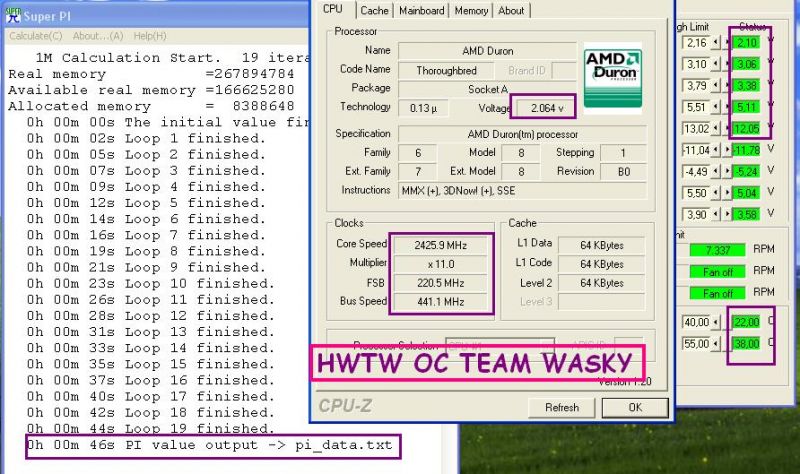Screen dimensions: 800x474
Task: Open the Help(H) menu in Super PI
Action: click(x=150, y=36)
